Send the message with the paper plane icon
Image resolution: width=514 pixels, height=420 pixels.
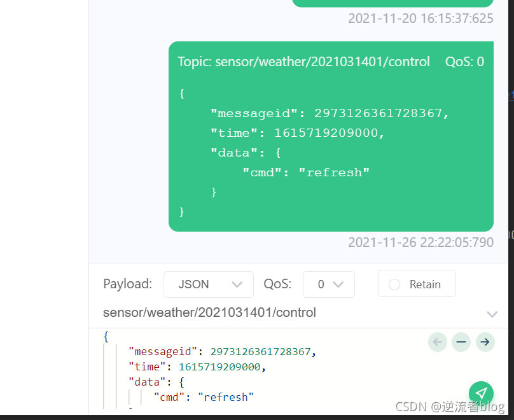click(481, 393)
